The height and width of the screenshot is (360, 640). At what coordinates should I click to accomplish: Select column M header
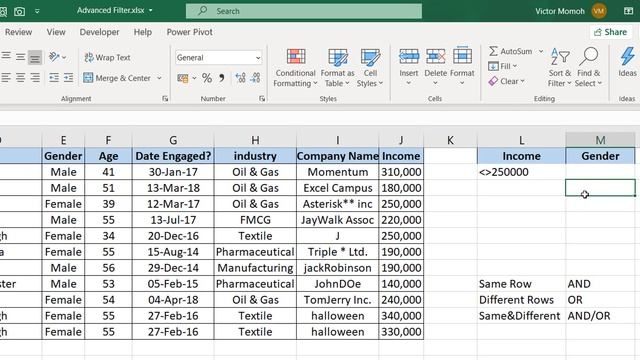(600, 140)
